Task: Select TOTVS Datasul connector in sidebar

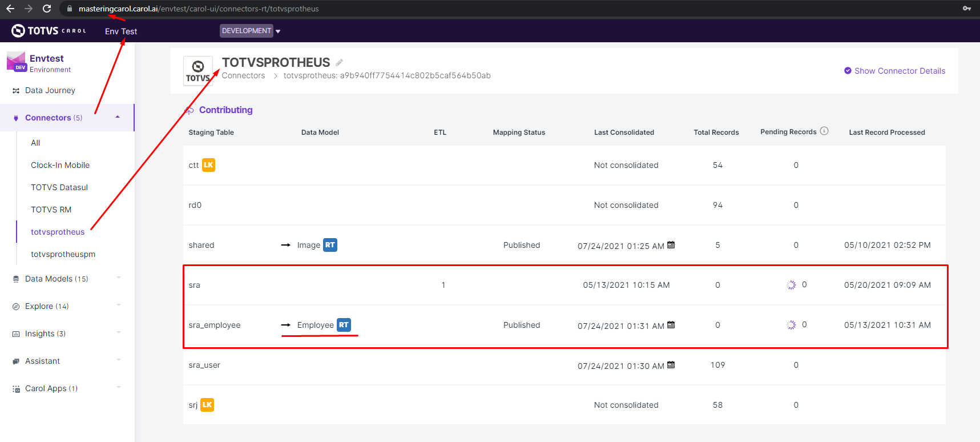Action: [59, 187]
